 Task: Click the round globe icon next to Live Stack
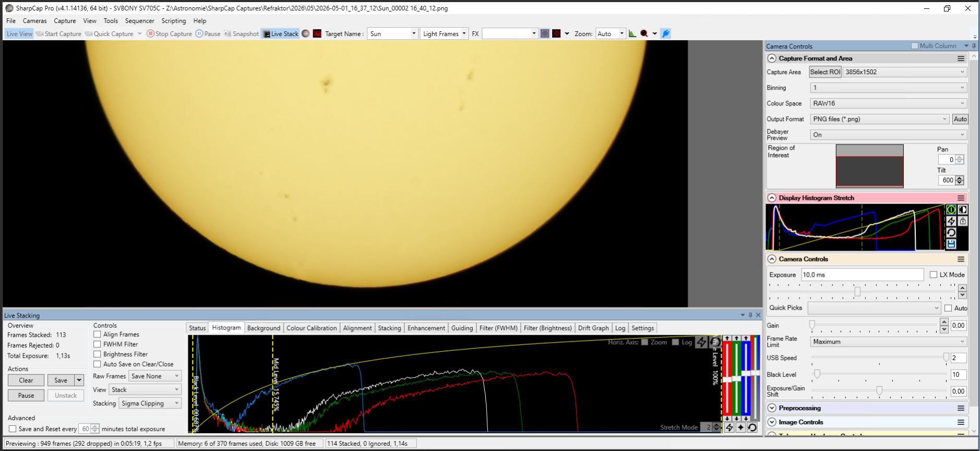click(306, 34)
